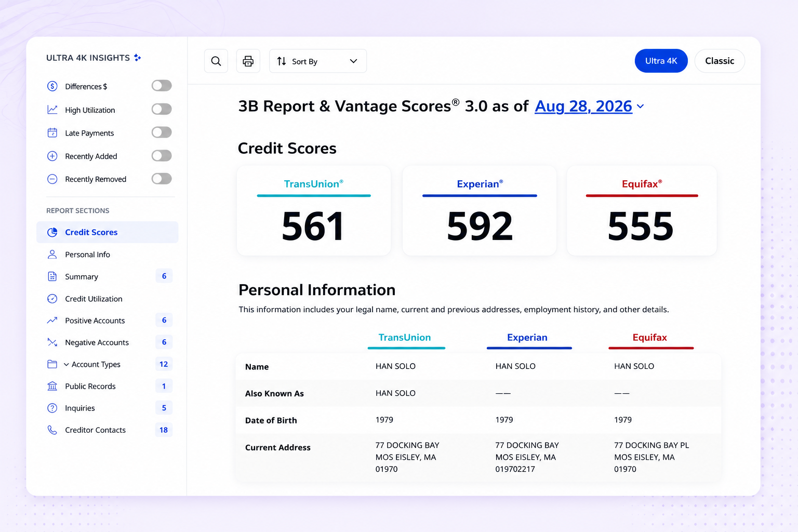The width and height of the screenshot is (798, 532).
Task: Click the phone icon for Creditor Contacts
Action: click(52, 430)
